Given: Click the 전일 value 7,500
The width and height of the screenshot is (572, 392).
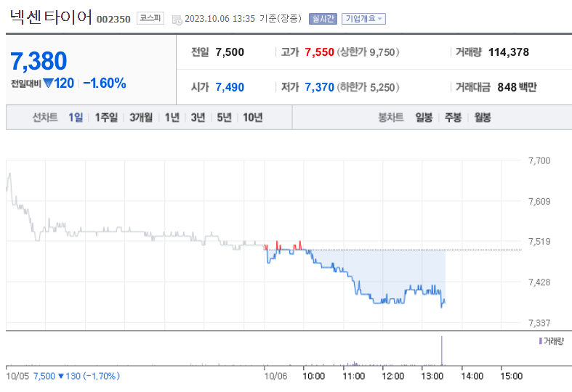Looking at the screenshot, I should (230, 52).
